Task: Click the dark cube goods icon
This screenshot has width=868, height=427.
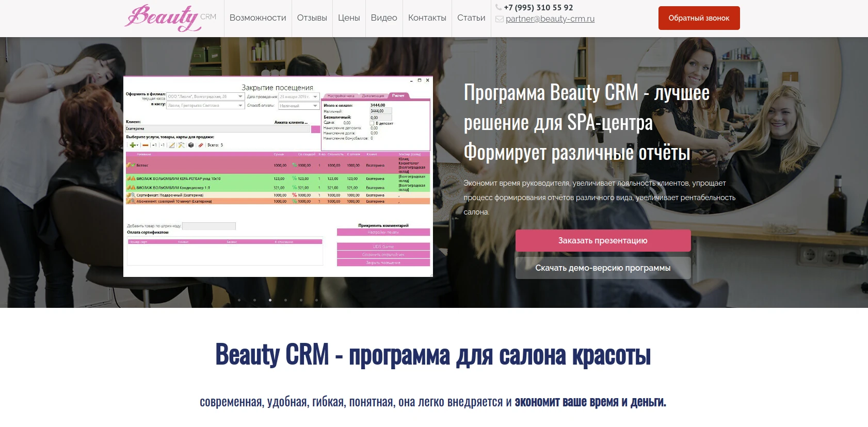Action: 191,145
